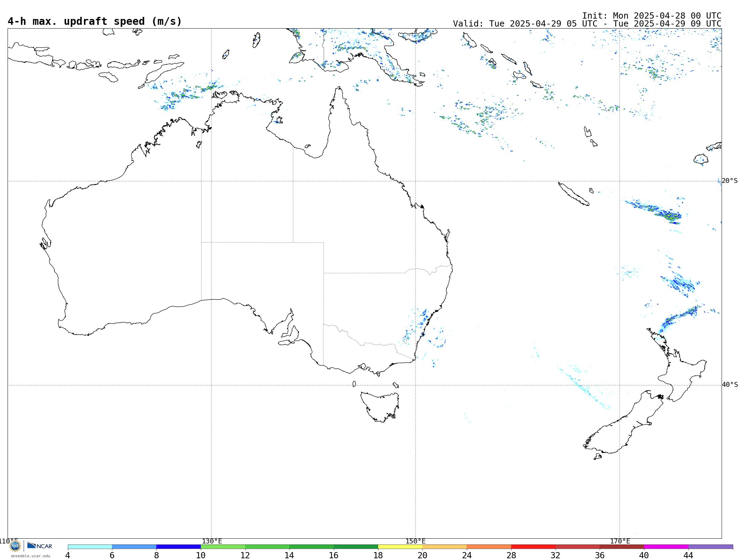Click the NSF logo icon
Viewport: 744px width, 560px height.
[x=15, y=546]
